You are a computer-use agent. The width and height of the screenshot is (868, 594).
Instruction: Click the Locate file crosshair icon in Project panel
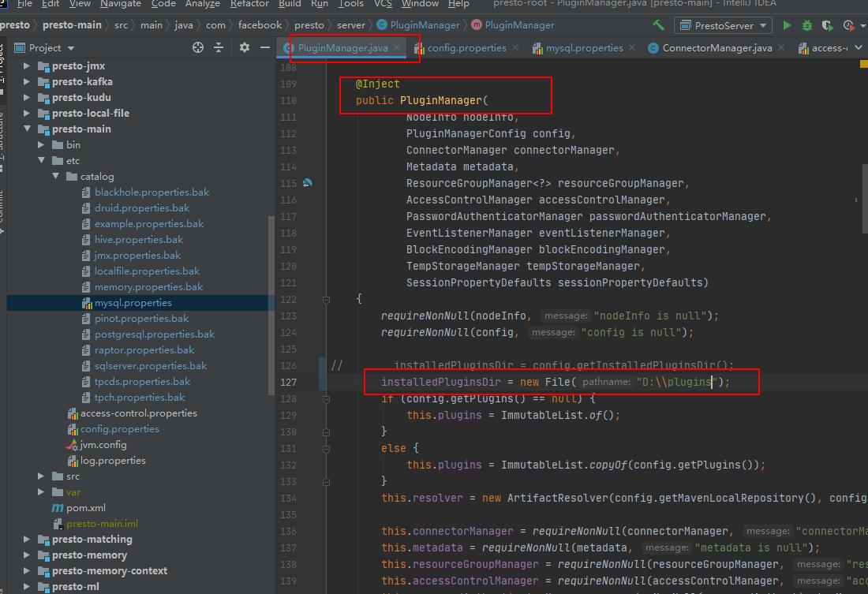[197, 47]
